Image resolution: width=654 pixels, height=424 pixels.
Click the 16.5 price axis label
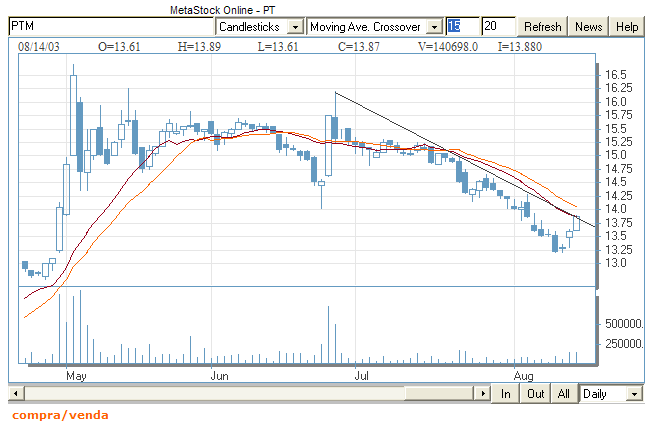pos(616,75)
